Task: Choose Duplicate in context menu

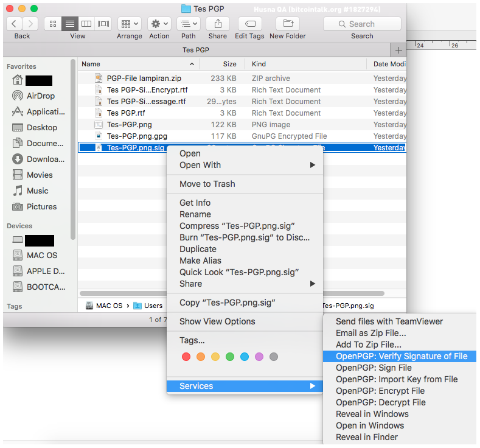Action: pyautogui.click(x=245, y=249)
